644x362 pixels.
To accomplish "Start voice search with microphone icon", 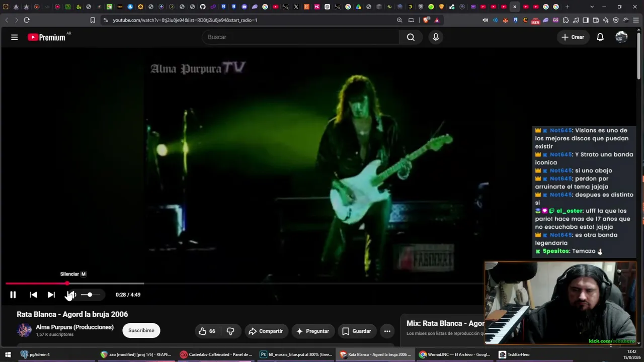I will [436, 37].
